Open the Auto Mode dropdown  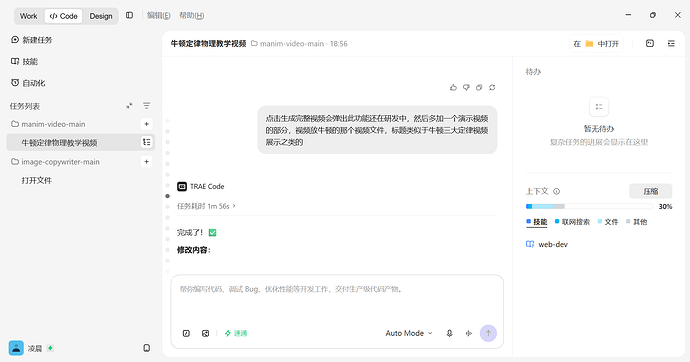tap(409, 333)
